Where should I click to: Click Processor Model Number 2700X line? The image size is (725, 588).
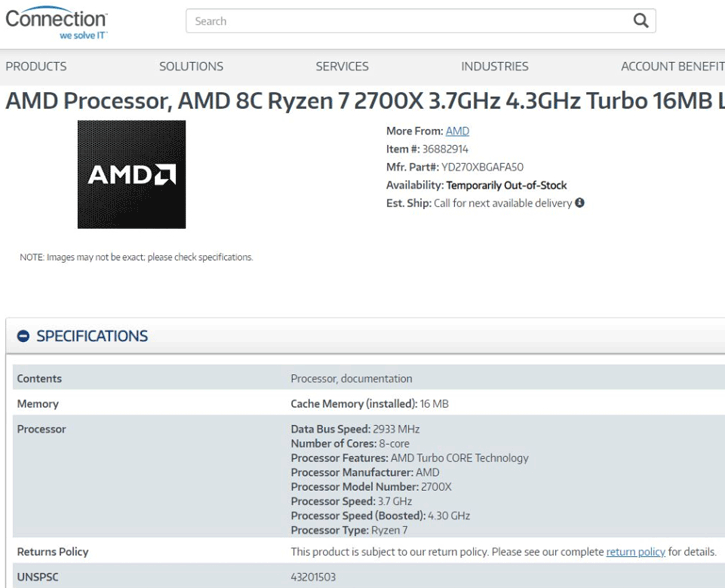371,487
